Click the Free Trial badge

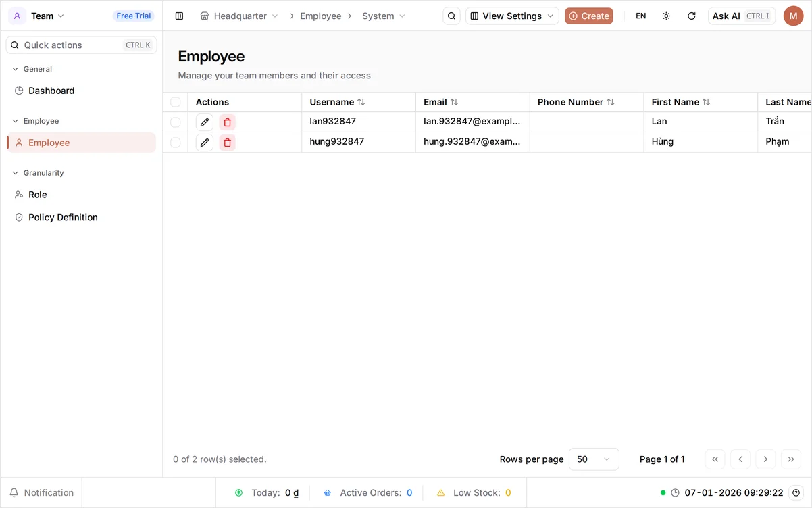[x=134, y=16]
